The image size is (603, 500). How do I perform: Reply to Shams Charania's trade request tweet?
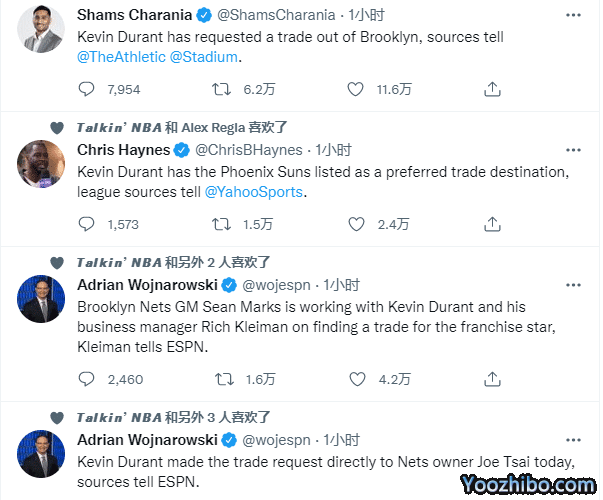pyautogui.click(x=87, y=89)
